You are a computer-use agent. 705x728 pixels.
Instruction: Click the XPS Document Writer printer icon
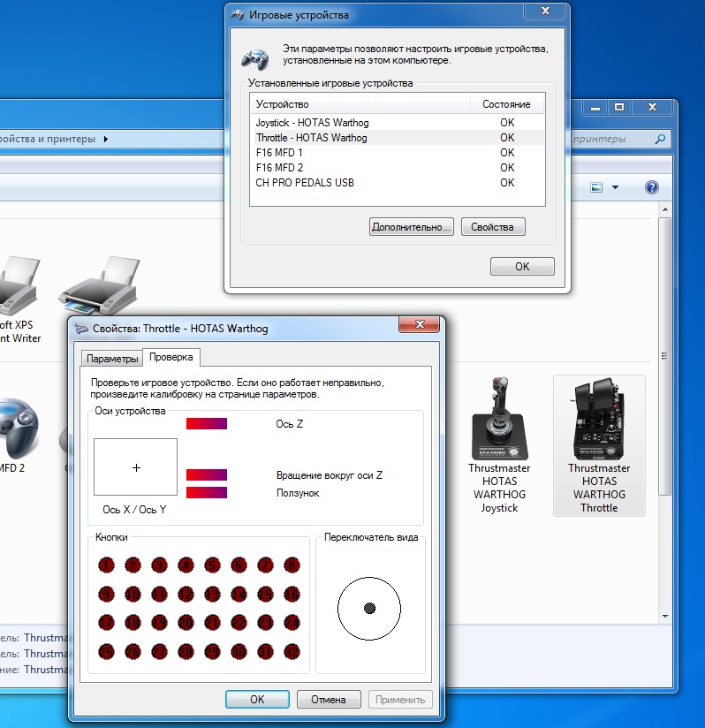tap(19, 285)
